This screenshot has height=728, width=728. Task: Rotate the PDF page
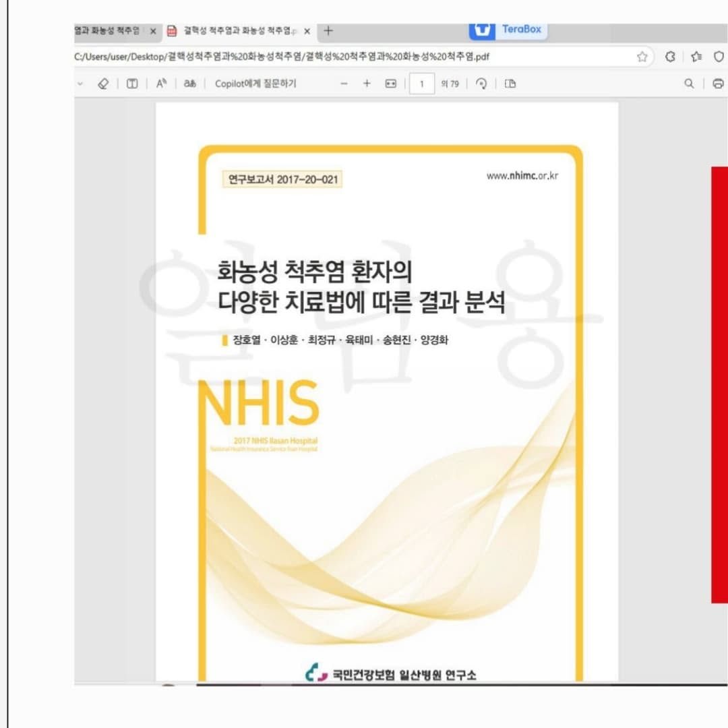coord(481,84)
